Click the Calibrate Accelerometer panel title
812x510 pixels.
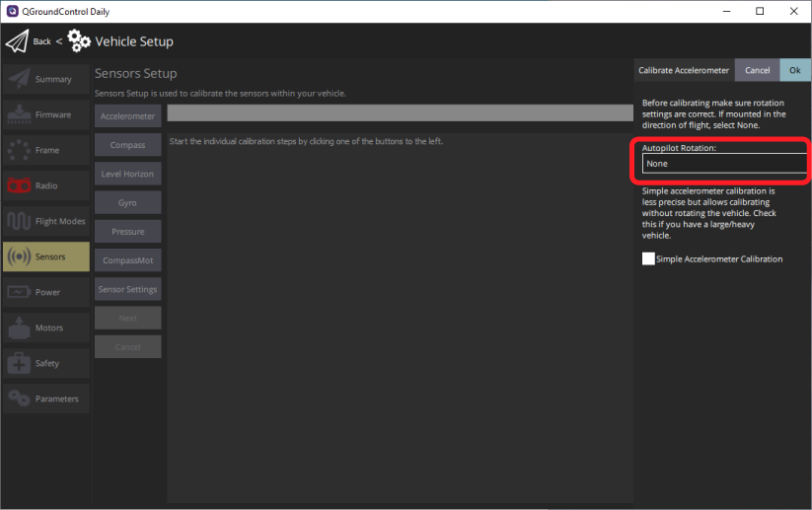(x=684, y=70)
